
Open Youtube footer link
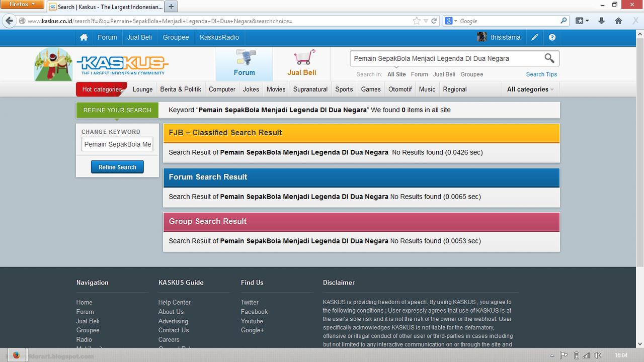click(252, 321)
